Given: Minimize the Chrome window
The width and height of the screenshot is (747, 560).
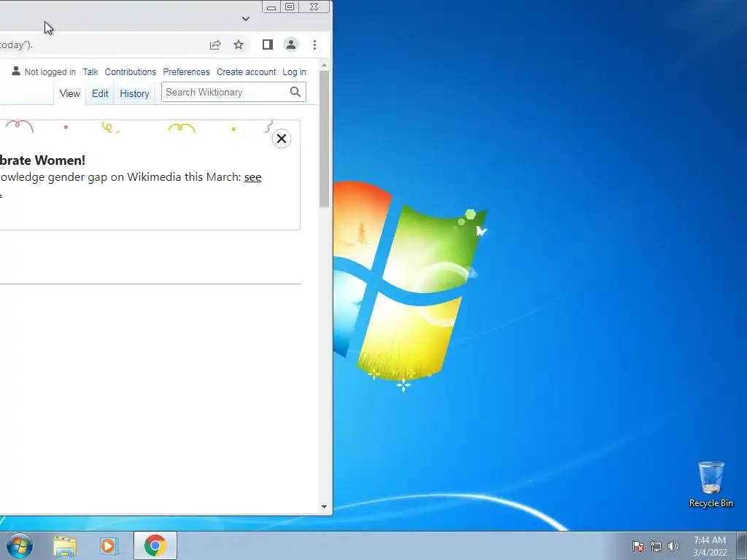Looking at the screenshot, I should tap(271, 7).
